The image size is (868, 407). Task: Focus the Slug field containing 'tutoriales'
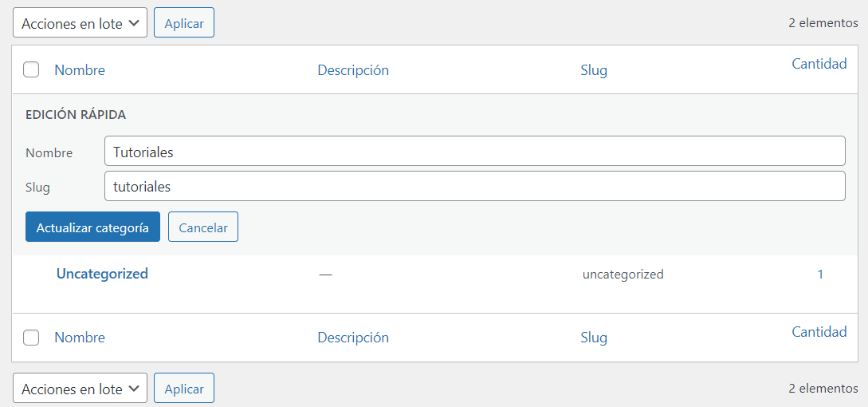click(474, 187)
